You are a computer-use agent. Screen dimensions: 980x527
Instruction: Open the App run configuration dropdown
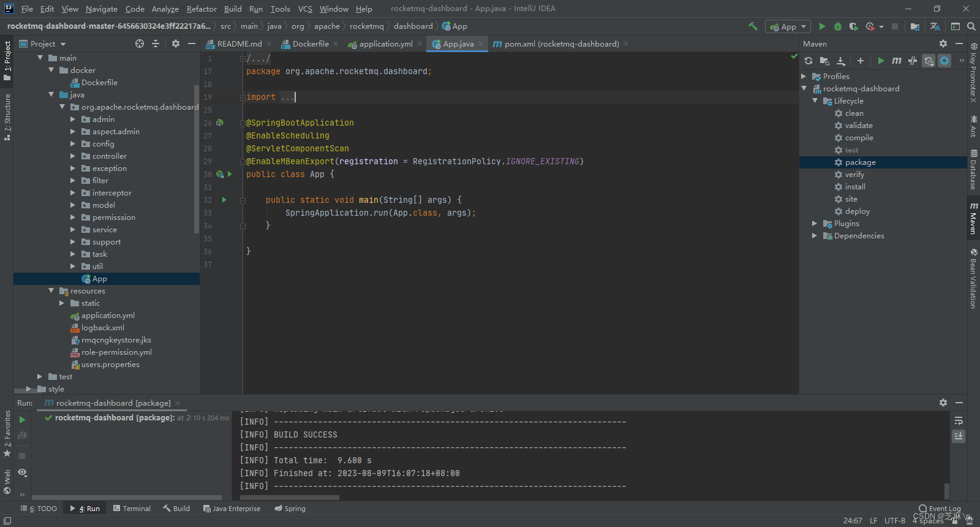(788, 26)
